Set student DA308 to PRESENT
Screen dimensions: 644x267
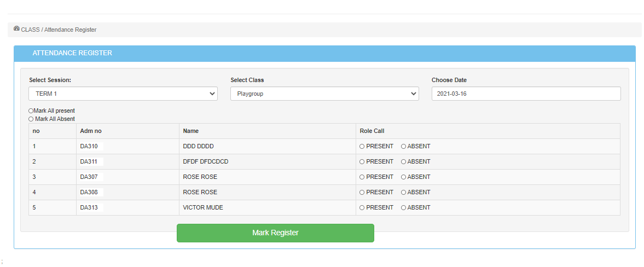pos(362,193)
